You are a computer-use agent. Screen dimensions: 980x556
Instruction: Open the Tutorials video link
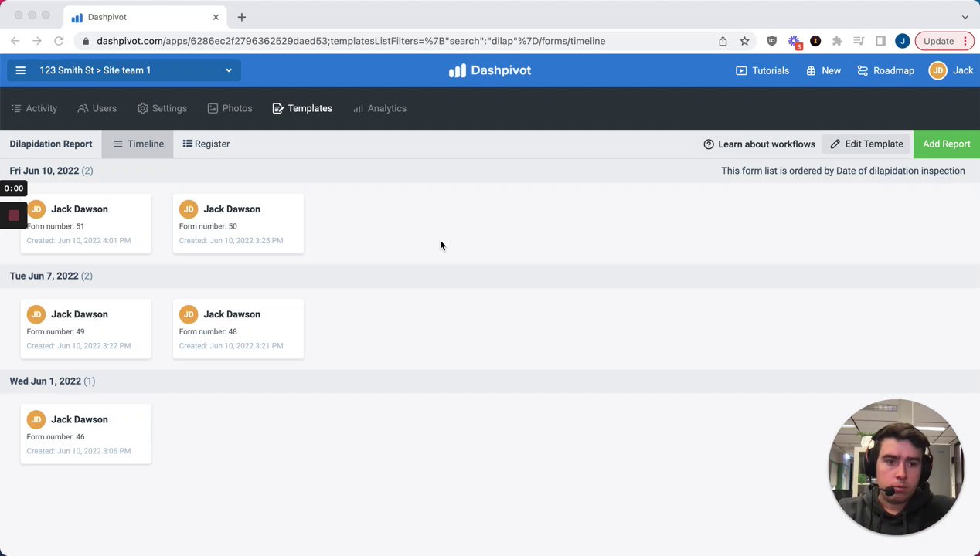coord(762,70)
